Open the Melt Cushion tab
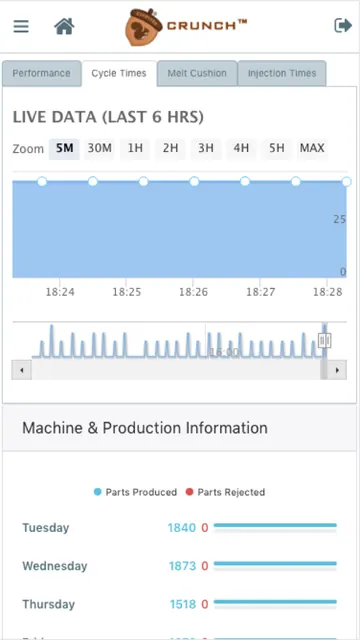Screen dimensions: 360x640 [197, 73]
